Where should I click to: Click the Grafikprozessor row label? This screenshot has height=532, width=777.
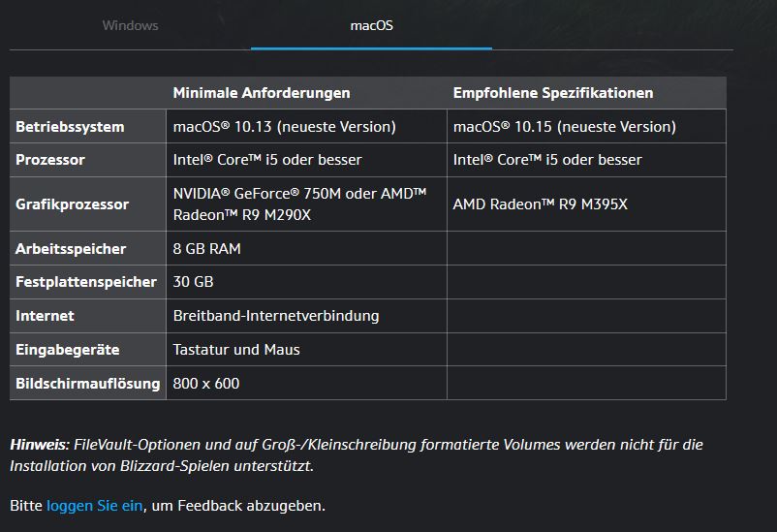(73, 204)
